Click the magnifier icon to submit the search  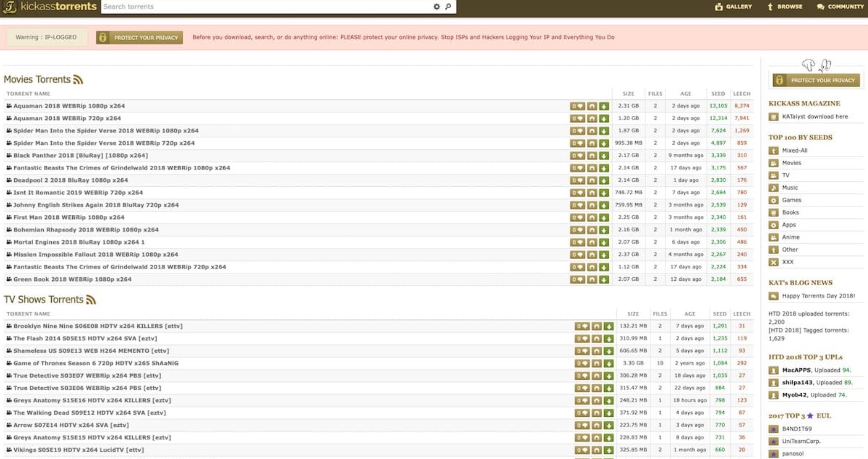(x=448, y=7)
